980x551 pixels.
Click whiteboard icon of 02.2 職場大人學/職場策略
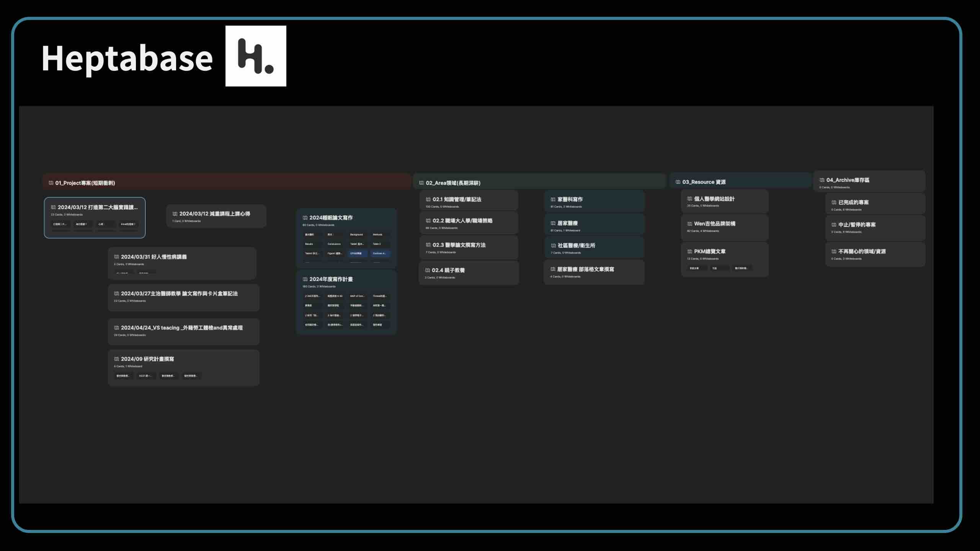(428, 221)
